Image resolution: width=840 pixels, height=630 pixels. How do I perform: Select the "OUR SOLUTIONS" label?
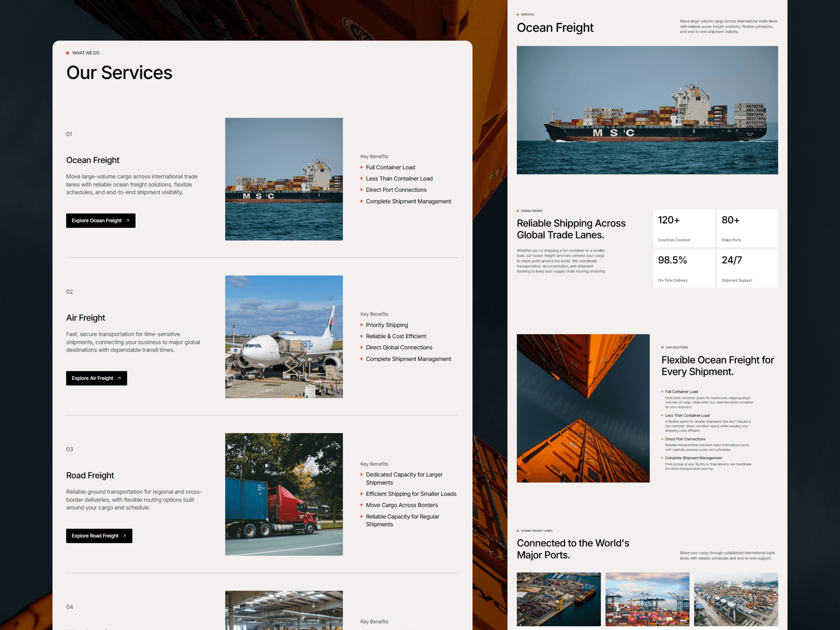677,348
